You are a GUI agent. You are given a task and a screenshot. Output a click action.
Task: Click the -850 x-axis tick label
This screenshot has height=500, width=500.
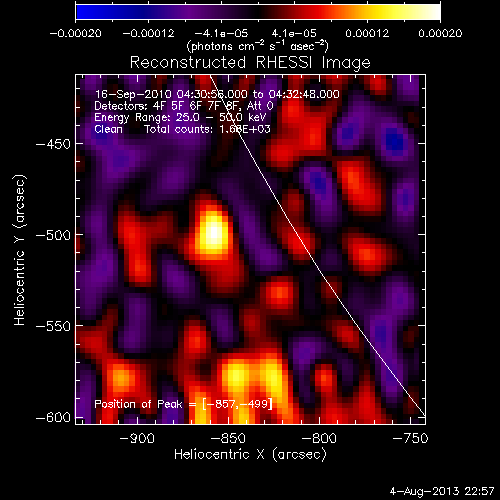(229, 438)
